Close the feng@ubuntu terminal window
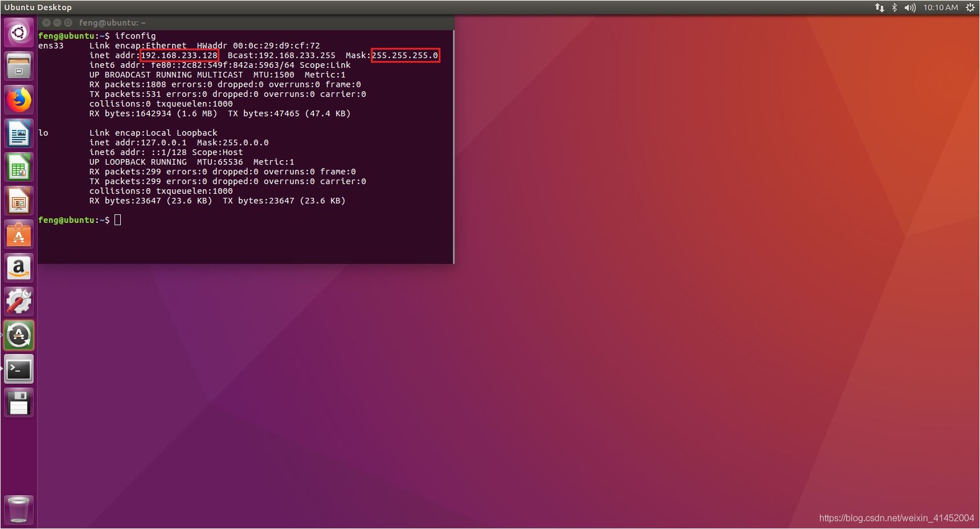Viewport: 980px width, 529px height. click(x=47, y=23)
